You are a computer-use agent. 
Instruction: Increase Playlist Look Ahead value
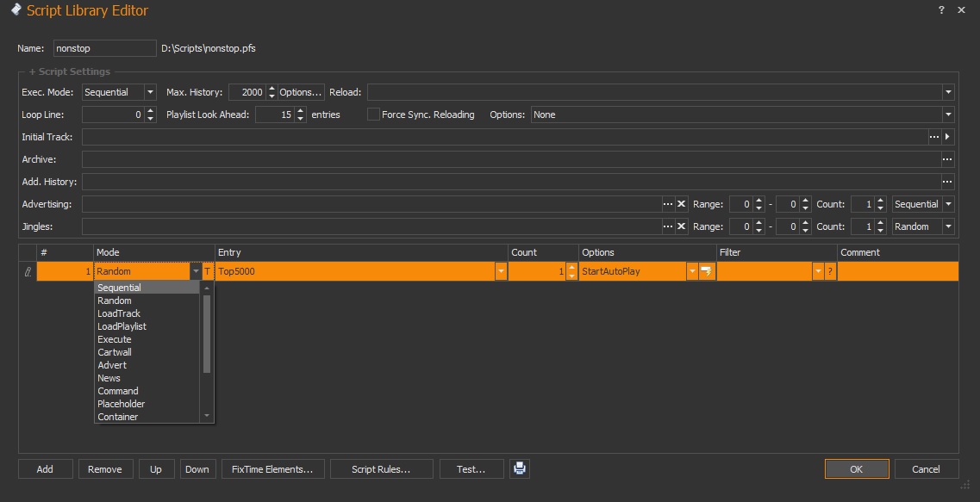tap(301, 110)
